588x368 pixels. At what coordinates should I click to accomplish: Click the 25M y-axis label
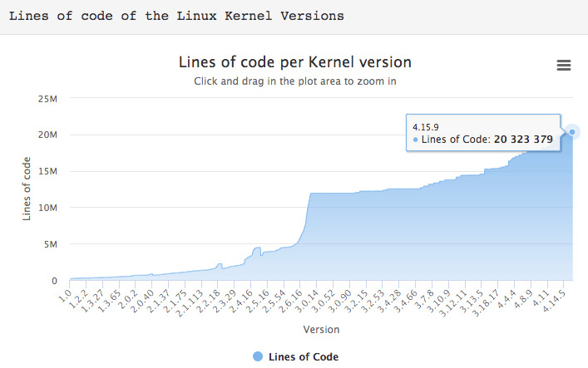tap(47, 99)
